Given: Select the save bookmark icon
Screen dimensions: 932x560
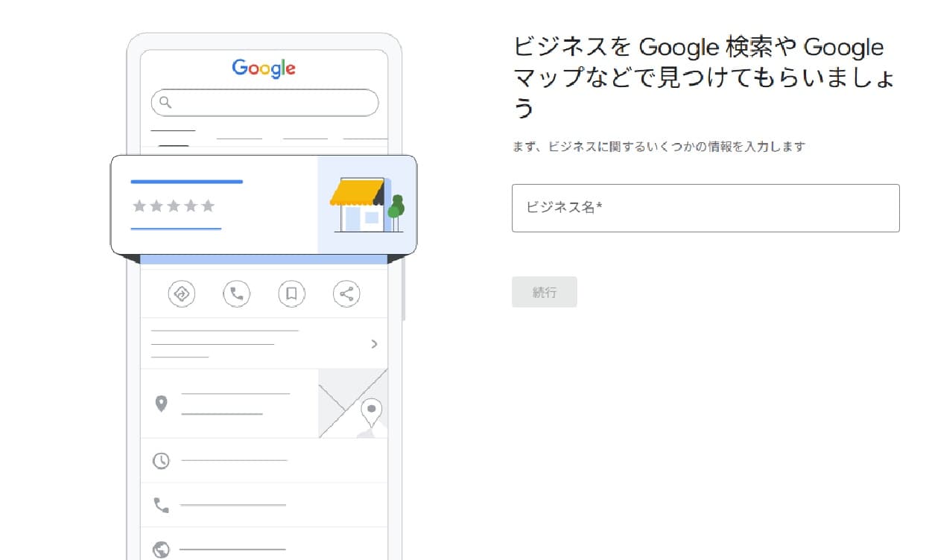Looking at the screenshot, I should point(291,293).
